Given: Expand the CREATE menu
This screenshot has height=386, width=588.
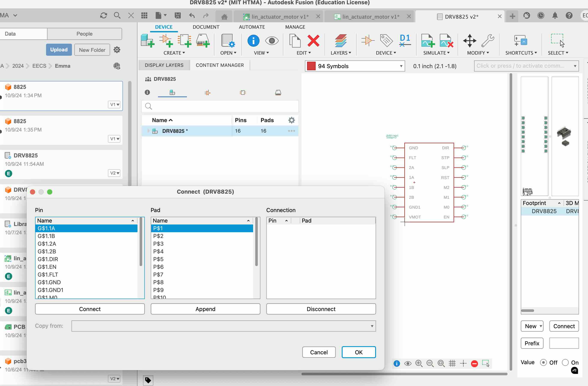Looking at the screenshot, I should (174, 53).
